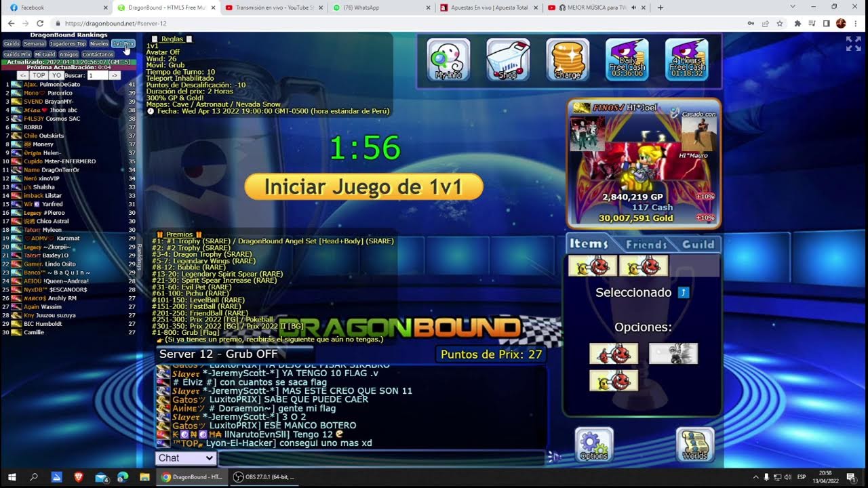Open the OBS 27.0.1 taskbar window

[x=264, y=477]
